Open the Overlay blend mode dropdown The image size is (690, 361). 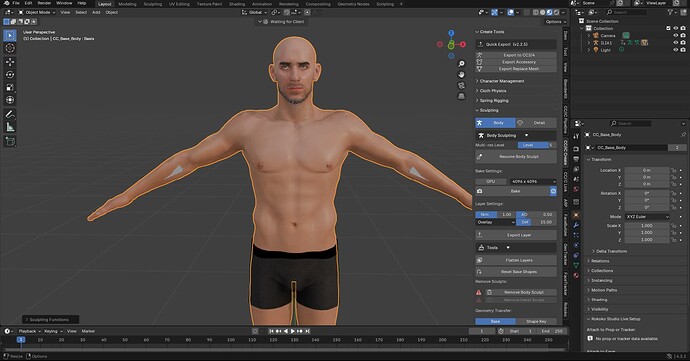click(x=495, y=222)
